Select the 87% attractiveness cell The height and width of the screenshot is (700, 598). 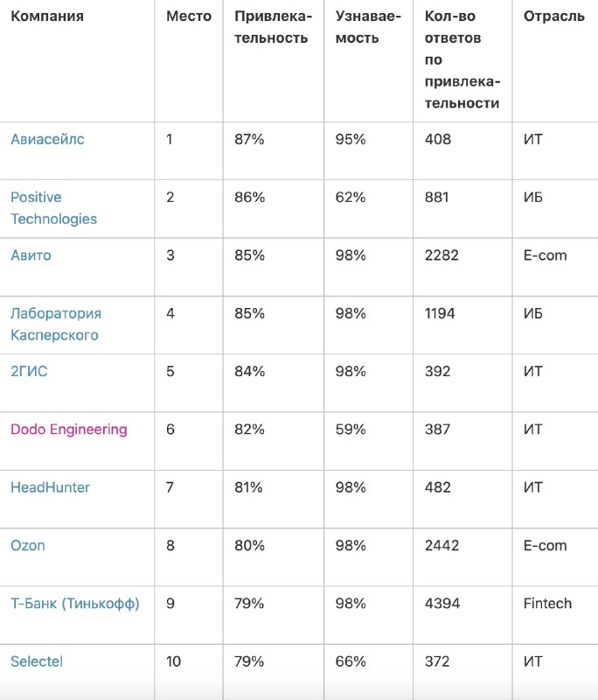[249, 139]
